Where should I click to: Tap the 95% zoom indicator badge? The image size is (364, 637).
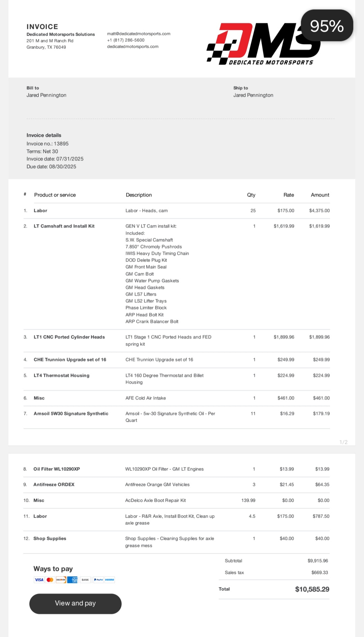tap(327, 26)
